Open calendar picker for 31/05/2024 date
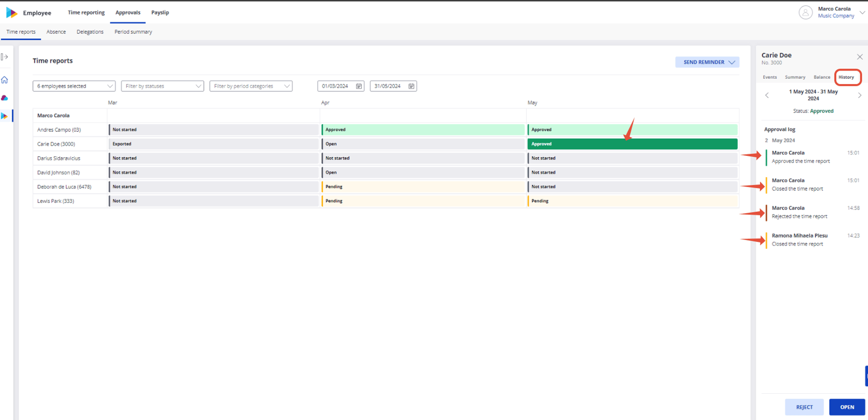Viewport: 868px width, 420px height. [411, 86]
